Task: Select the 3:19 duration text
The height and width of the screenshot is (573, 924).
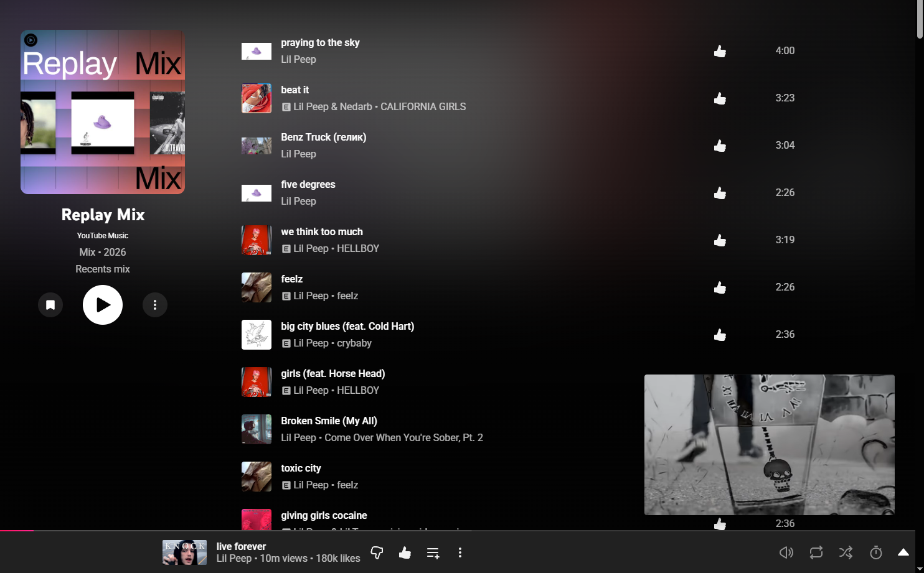Action: [x=785, y=240]
